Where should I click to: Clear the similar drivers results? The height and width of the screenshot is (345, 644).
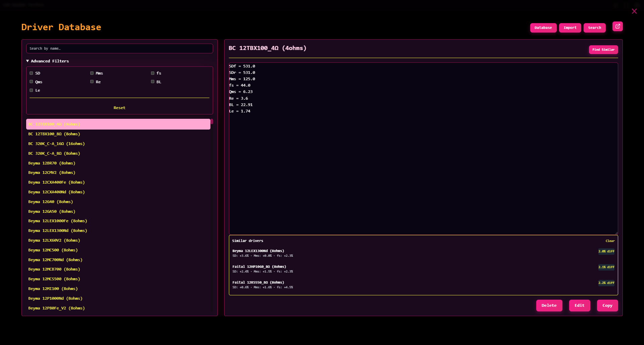(610, 241)
